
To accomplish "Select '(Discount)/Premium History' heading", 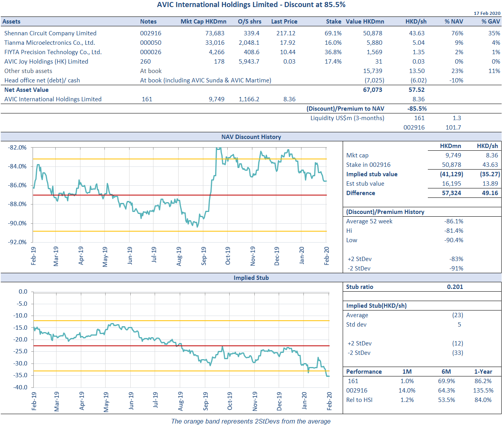I will click(x=385, y=212).
